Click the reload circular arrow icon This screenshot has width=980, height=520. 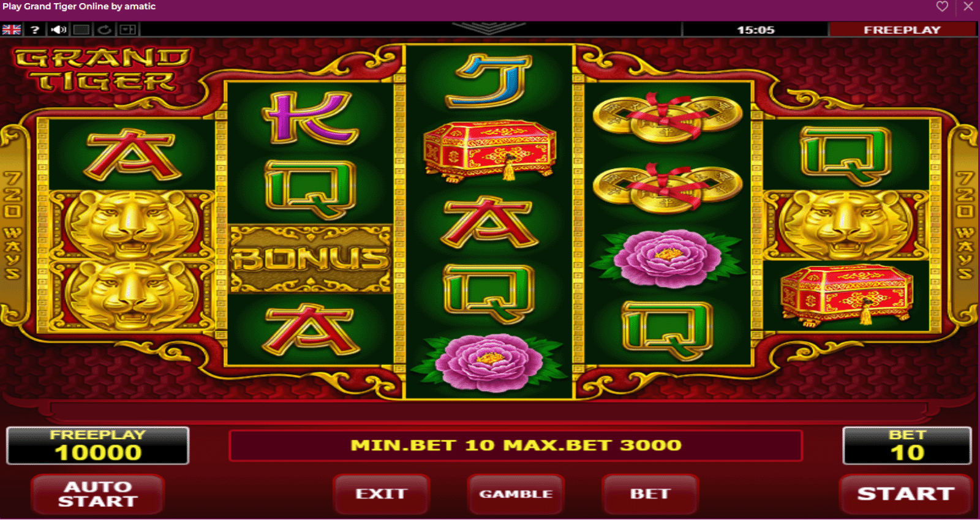(105, 29)
